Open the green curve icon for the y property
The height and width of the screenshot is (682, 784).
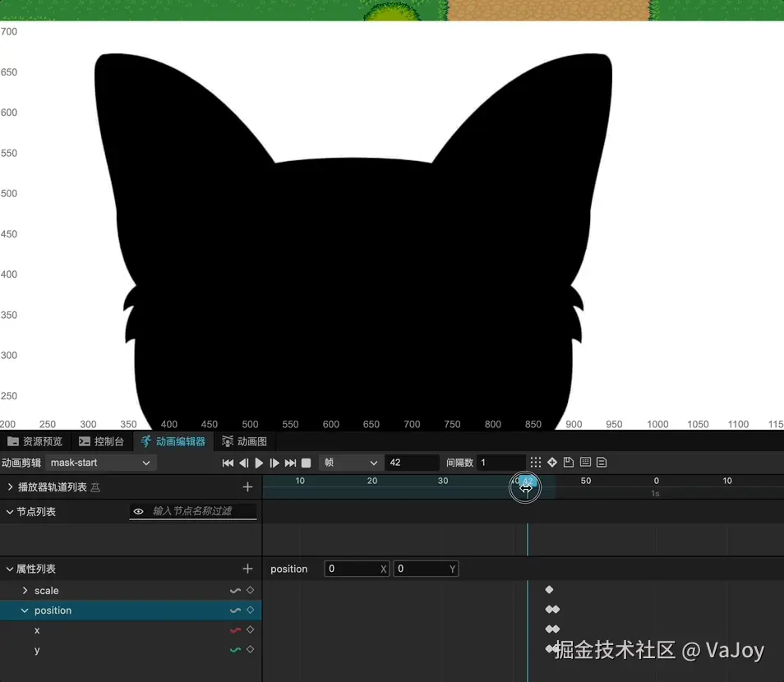pos(236,650)
